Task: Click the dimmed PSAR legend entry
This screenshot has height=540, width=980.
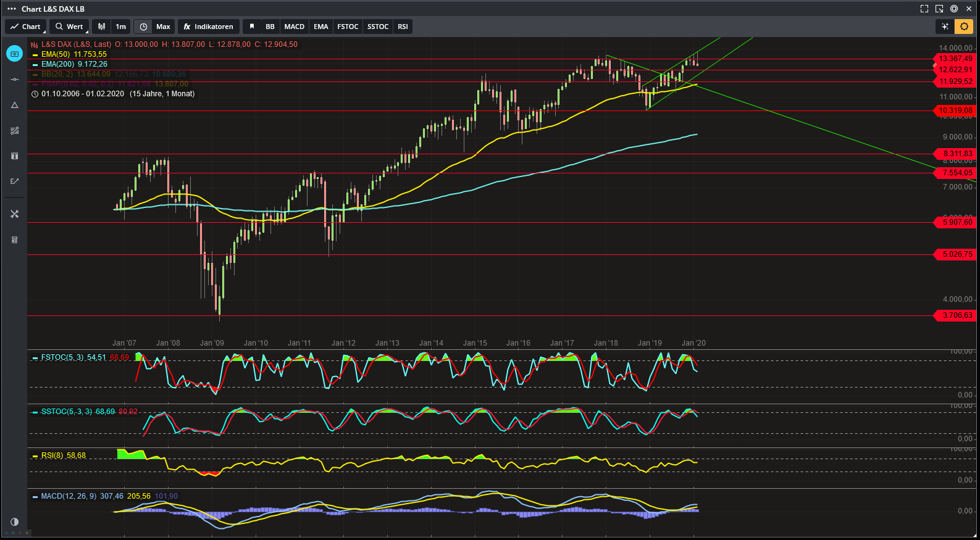Action: coord(115,84)
